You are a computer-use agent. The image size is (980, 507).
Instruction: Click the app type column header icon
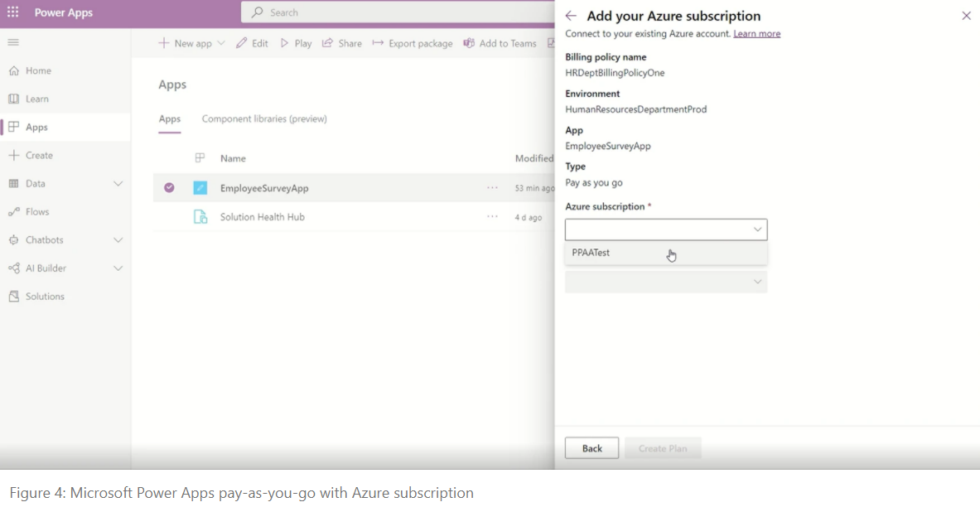pyautogui.click(x=200, y=158)
